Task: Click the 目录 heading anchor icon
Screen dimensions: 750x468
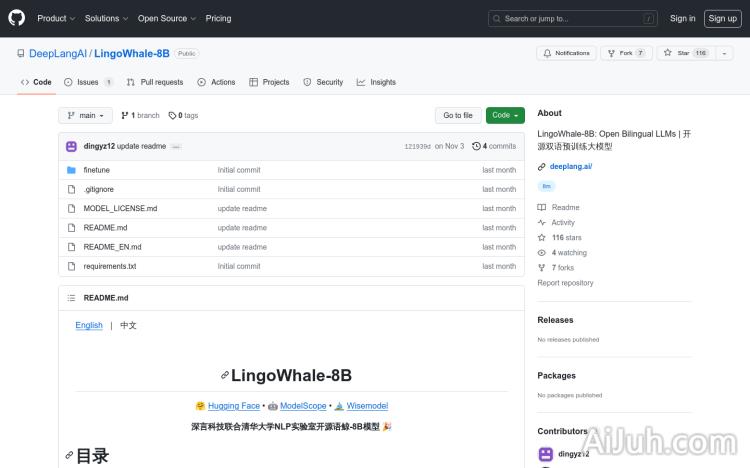Action: click(69, 455)
